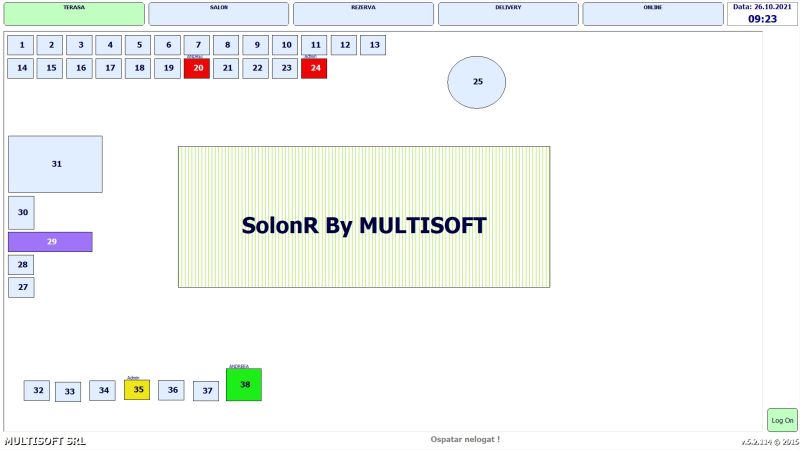800x450 pixels.
Task: Select table 36
Action: pyautogui.click(x=171, y=390)
